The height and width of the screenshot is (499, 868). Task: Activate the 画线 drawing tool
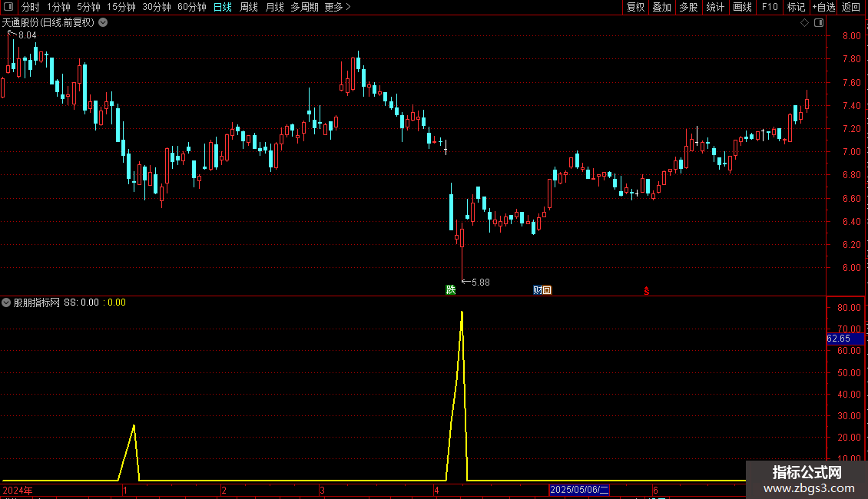(x=742, y=7)
